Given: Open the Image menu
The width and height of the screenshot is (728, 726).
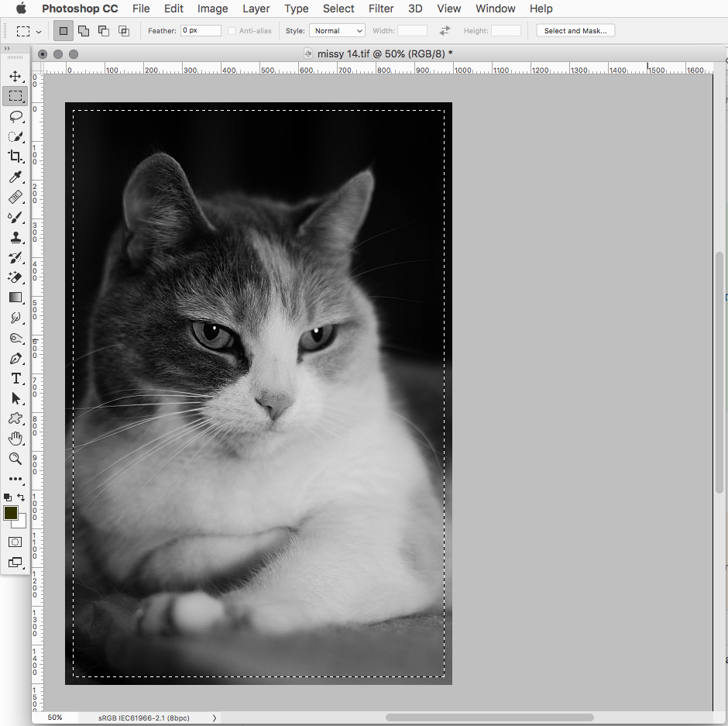Looking at the screenshot, I should pos(212,9).
